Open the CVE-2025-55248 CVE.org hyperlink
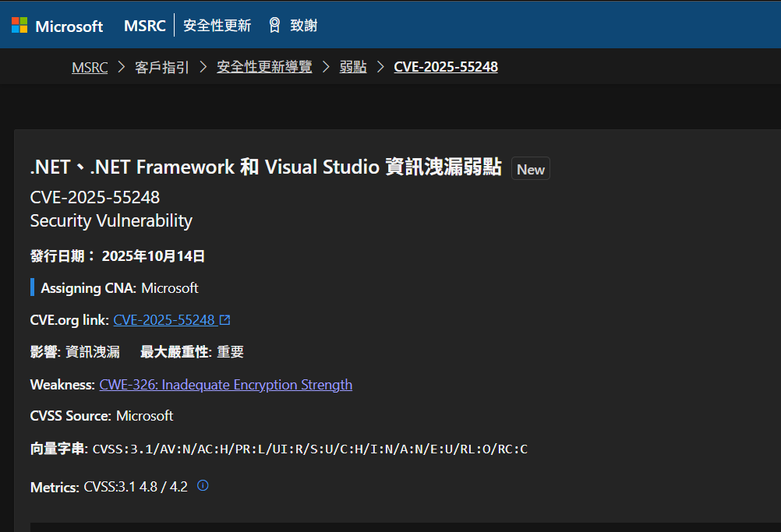The image size is (781, 532). 164,320
